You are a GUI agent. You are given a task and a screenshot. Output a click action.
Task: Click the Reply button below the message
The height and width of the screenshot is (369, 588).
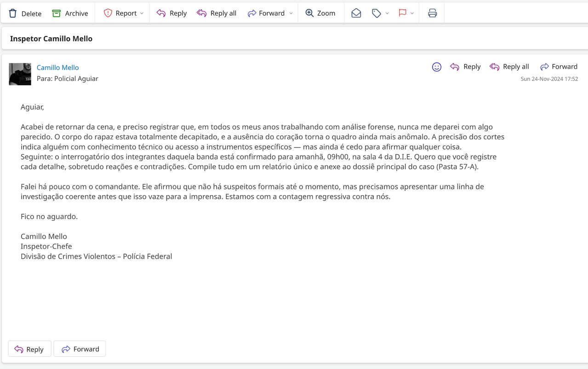click(x=29, y=349)
